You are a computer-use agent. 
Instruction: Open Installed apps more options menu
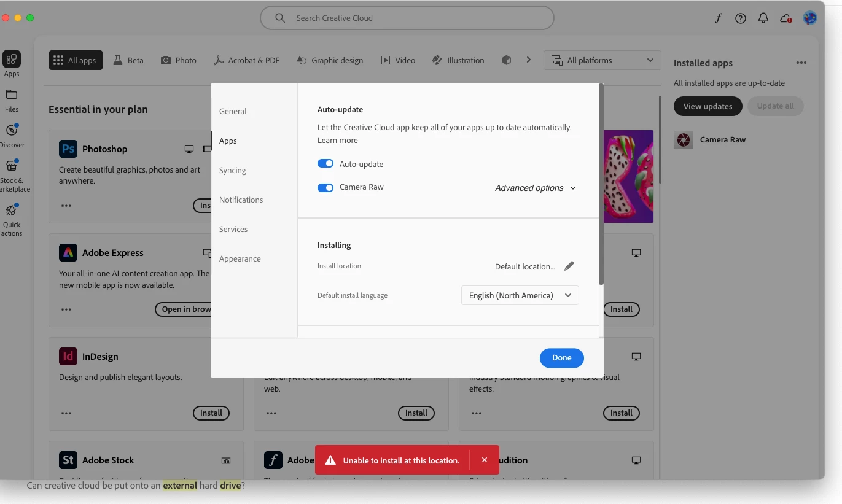[x=801, y=63]
